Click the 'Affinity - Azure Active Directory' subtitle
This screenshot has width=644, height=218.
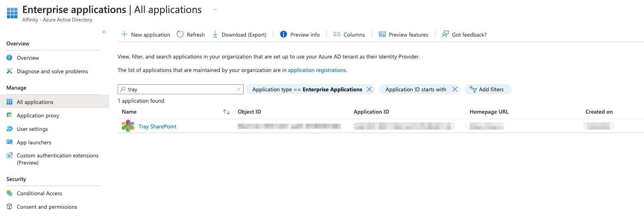click(x=57, y=20)
